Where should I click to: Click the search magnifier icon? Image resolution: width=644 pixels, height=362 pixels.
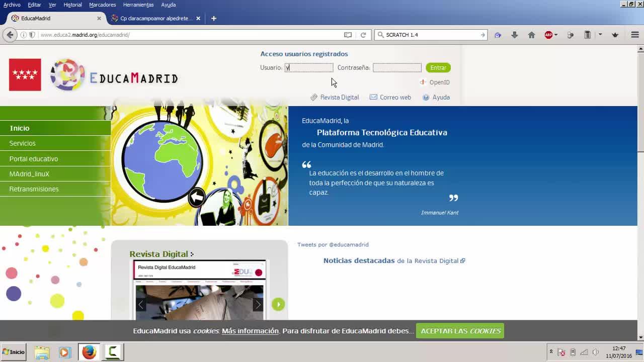point(381,35)
